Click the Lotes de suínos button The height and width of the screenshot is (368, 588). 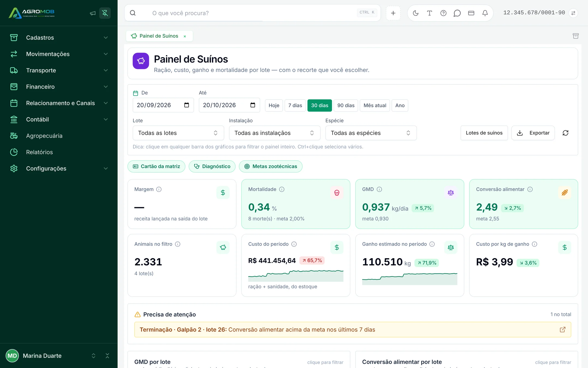[484, 133]
